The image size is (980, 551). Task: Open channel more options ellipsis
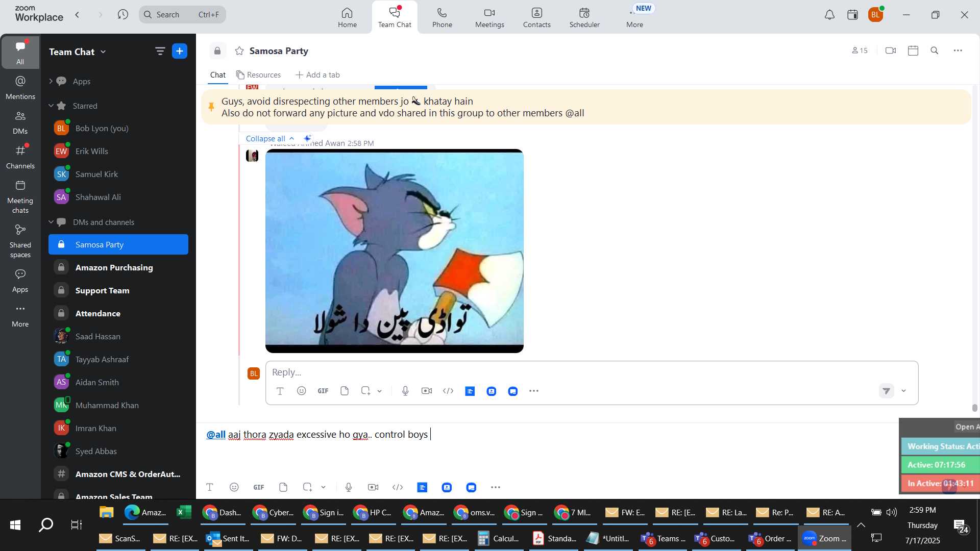(958, 51)
